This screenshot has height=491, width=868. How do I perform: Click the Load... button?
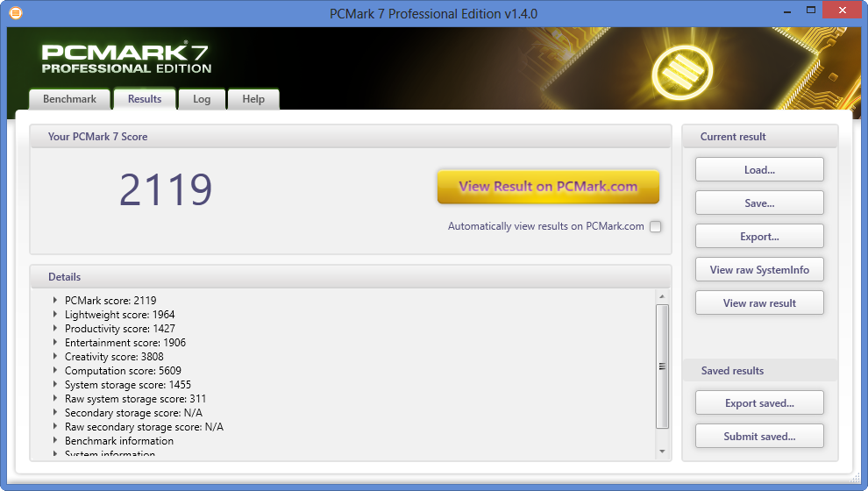pyautogui.click(x=759, y=169)
